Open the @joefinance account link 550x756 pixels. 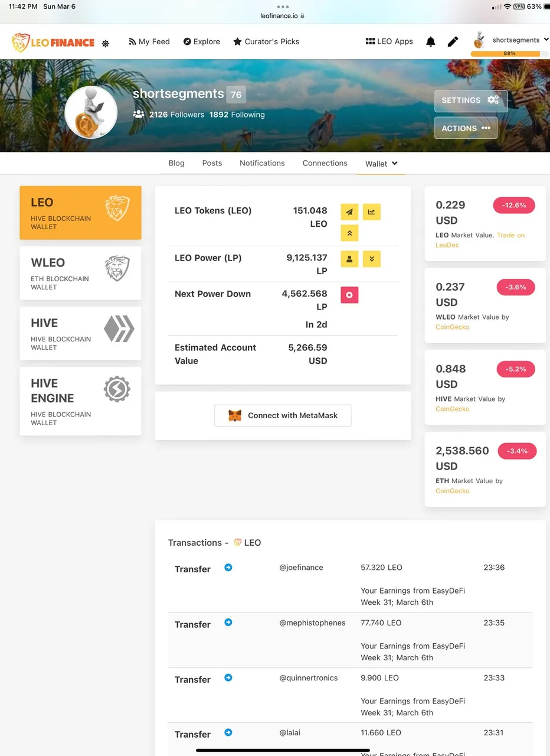301,568
